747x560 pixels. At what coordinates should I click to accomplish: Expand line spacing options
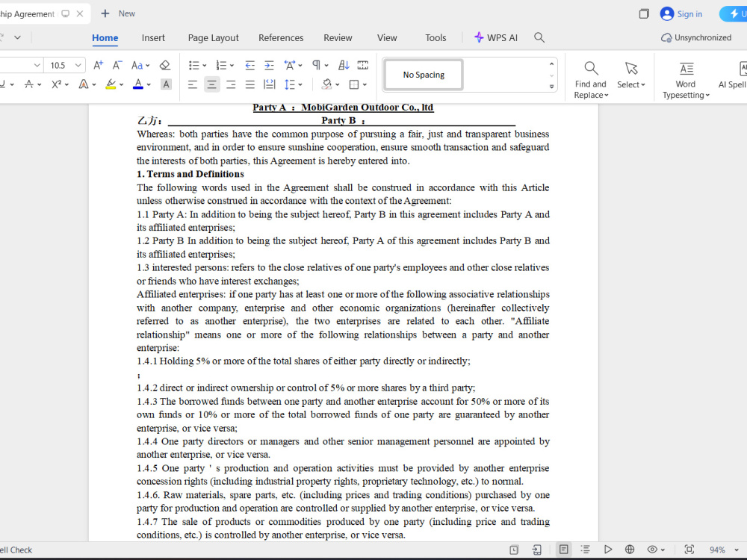(300, 85)
